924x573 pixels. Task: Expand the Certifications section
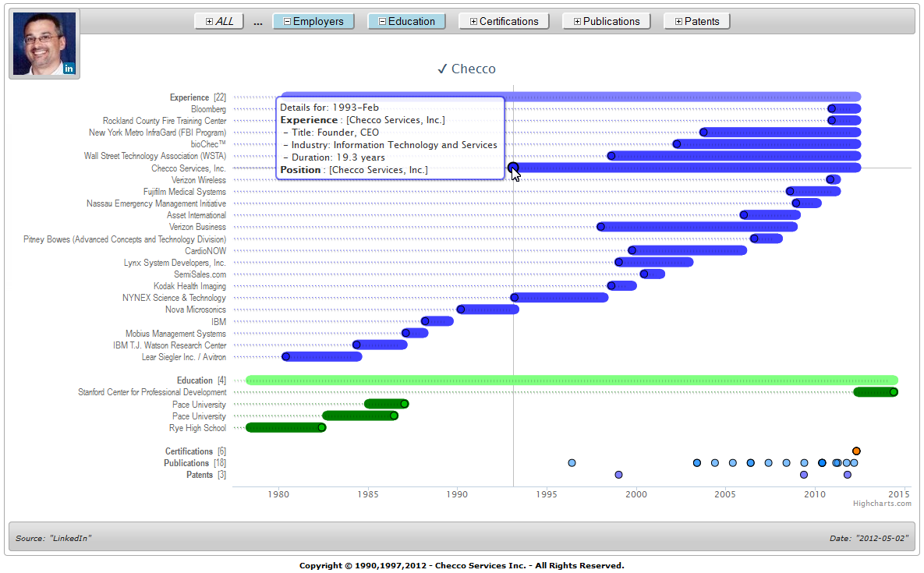click(x=504, y=21)
